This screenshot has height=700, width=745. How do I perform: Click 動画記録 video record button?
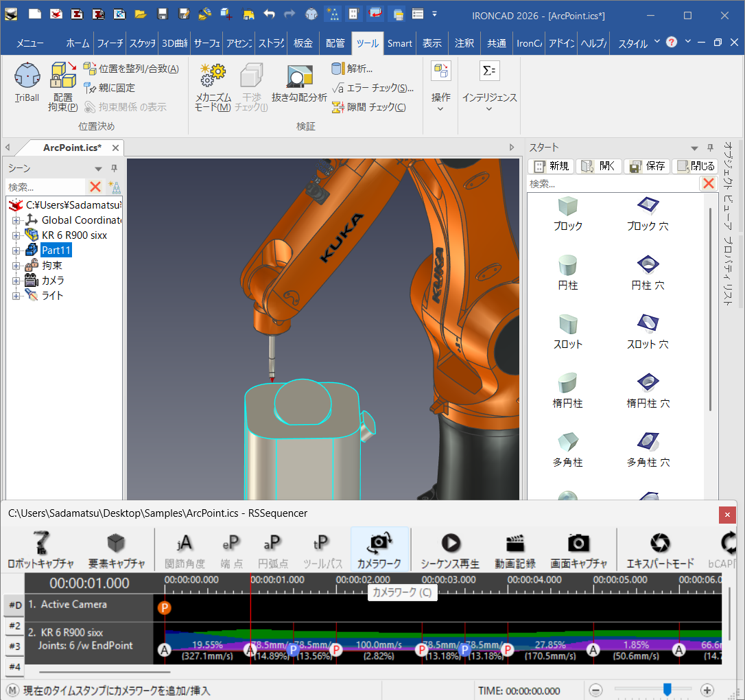pos(515,550)
